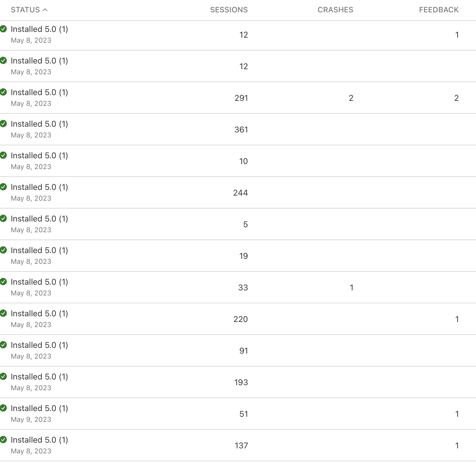Click green checkmark icon of 137-session row
Viewport: 476px width, 467px height.
click(x=3, y=440)
